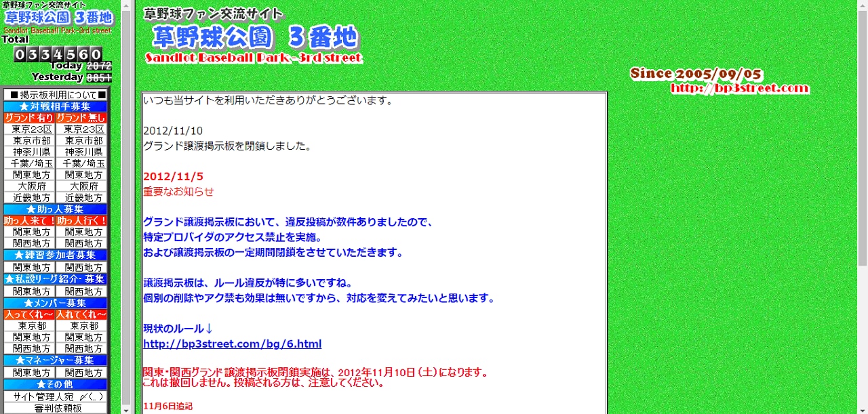Open 東京都 under 入ってくれ〜 column
The height and width of the screenshot is (414, 868).
pos(30,326)
